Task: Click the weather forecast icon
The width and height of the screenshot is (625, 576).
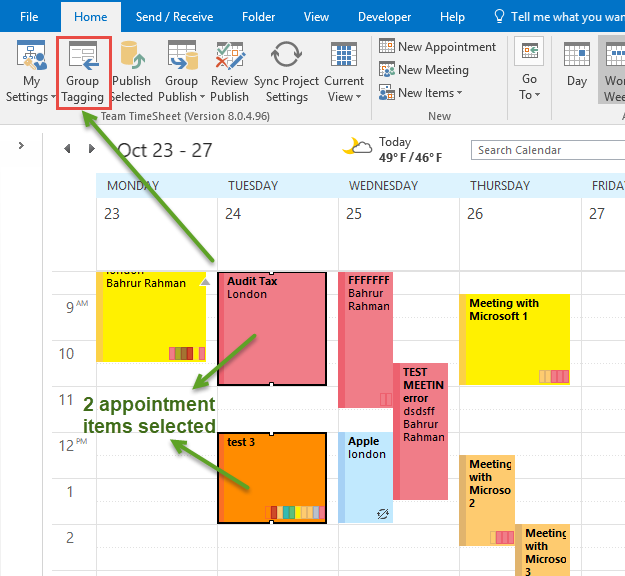Action: (357, 148)
